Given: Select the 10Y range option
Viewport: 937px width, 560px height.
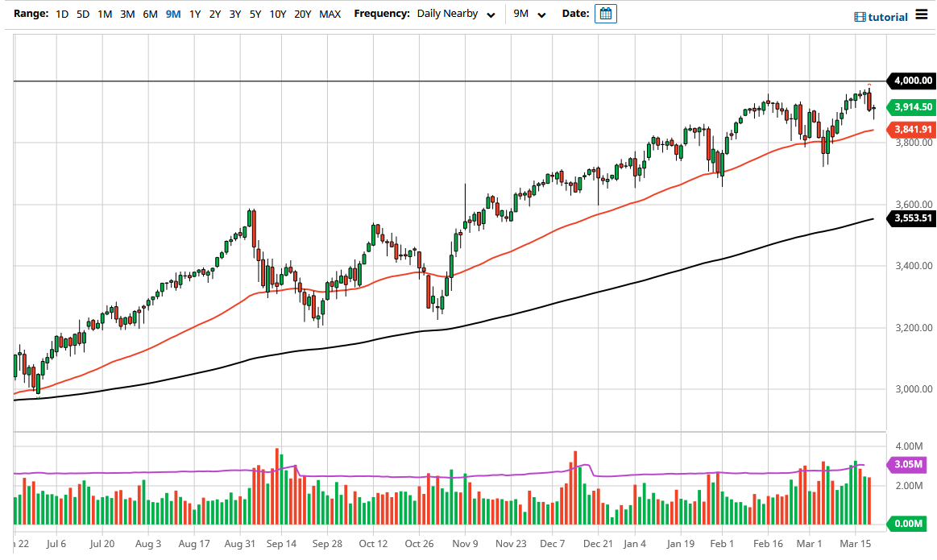Looking at the screenshot, I should click(x=276, y=14).
